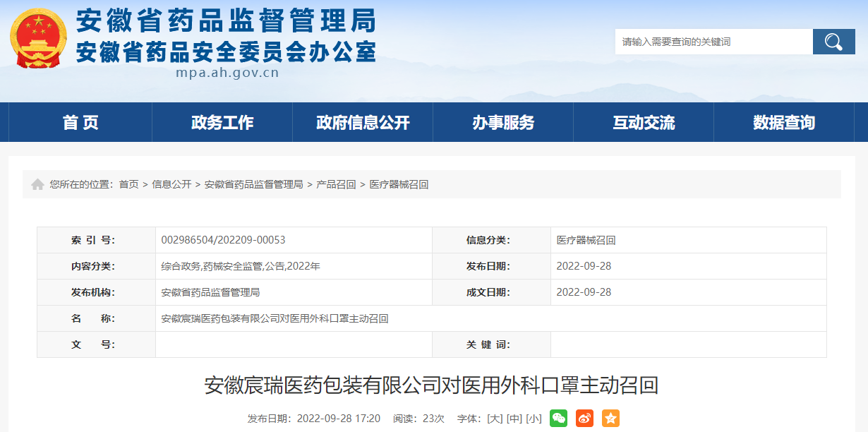Viewport: 868px width, 432px height.
Task: Open the 数据查询 navigation menu
Action: [x=784, y=122]
